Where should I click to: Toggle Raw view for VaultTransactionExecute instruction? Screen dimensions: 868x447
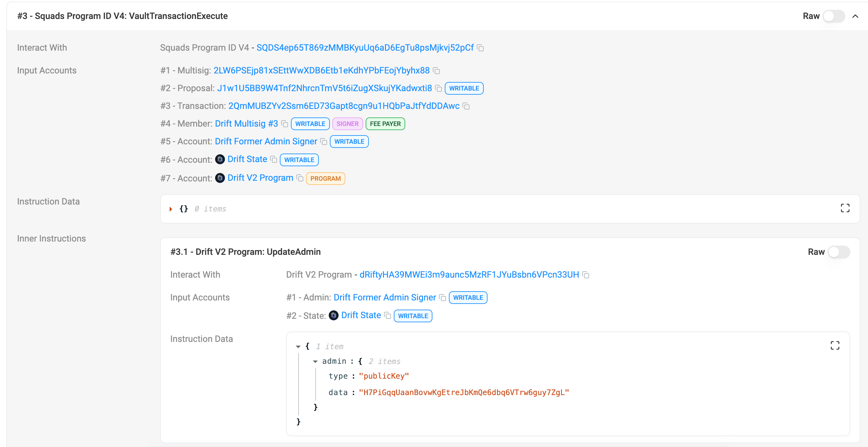(x=833, y=16)
